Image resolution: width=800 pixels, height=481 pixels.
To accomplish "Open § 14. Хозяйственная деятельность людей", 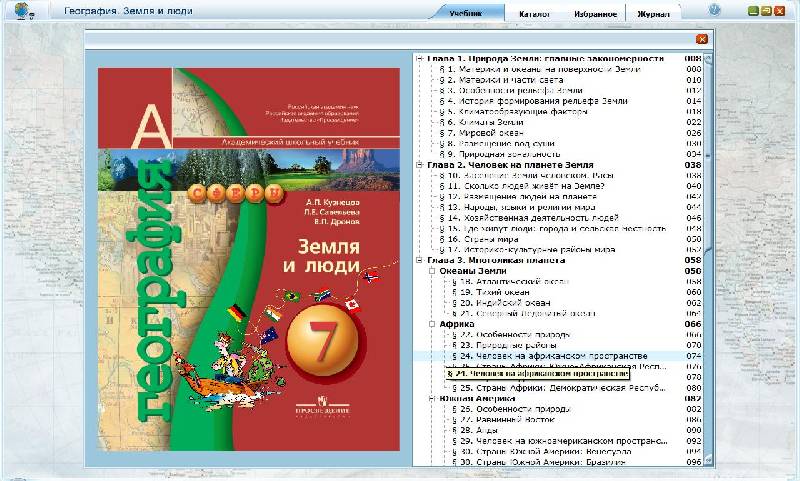I will (x=529, y=218).
